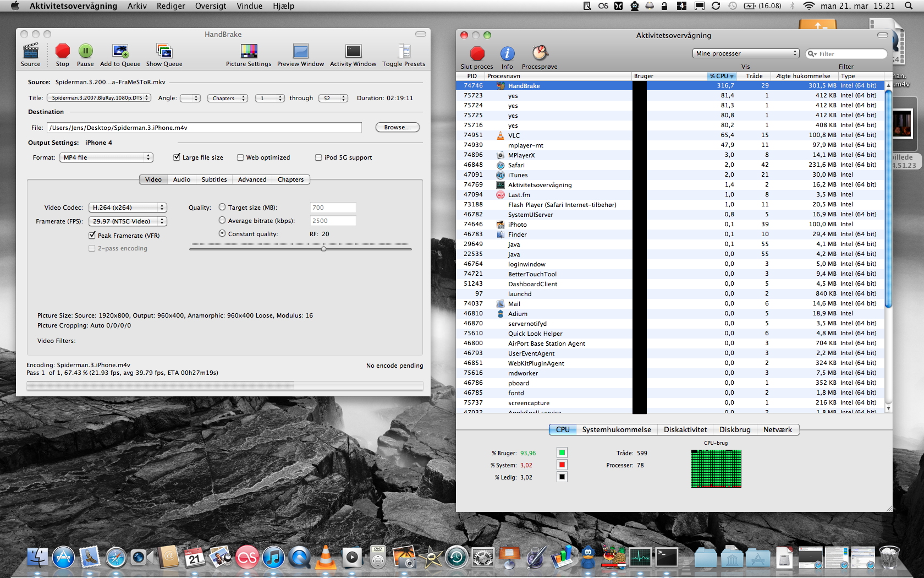This screenshot has width=924, height=578.
Task: Open Time Machine in the Dock
Action: [457, 558]
